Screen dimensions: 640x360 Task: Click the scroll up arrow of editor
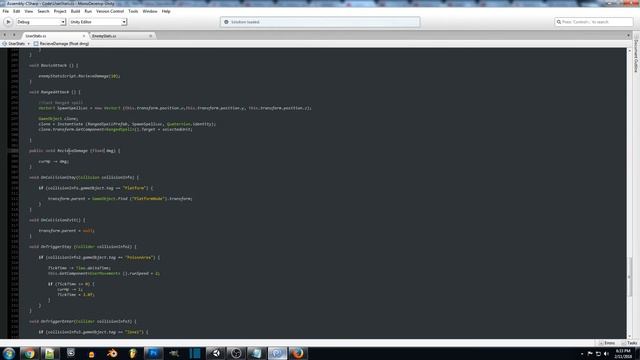(x=629, y=51)
